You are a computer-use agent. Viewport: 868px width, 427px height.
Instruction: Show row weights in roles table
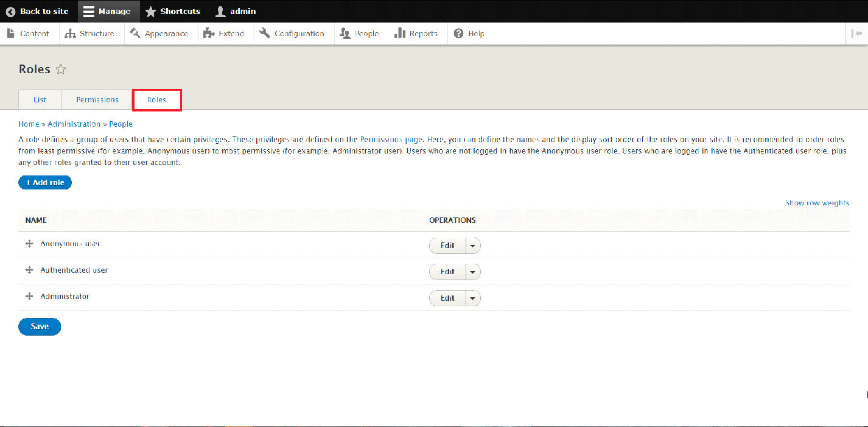817,203
